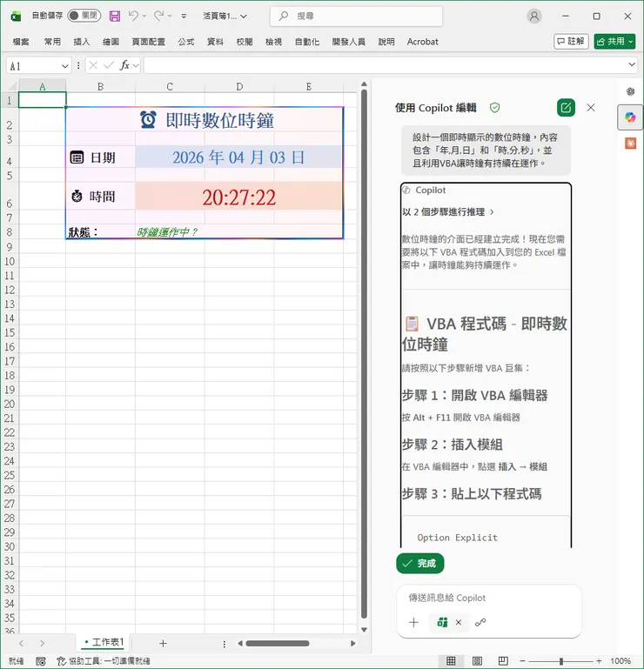Open Customize Quick Access Toolbar dropdown
Image resolution: width=644 pixels, height=669 pixels.
(x=184, y=17)
